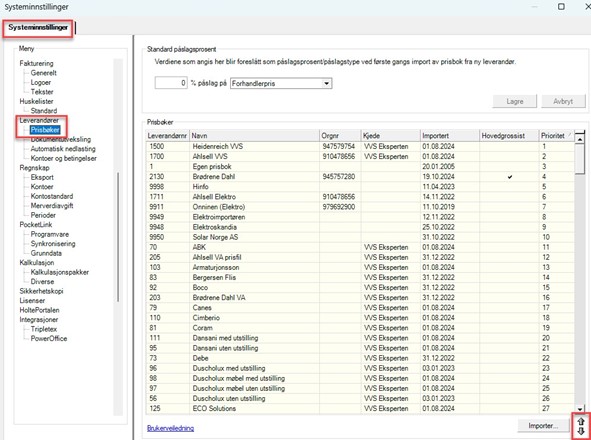
Task: Select Synkronisering in the menu tree
Action: tap(53, 244)
